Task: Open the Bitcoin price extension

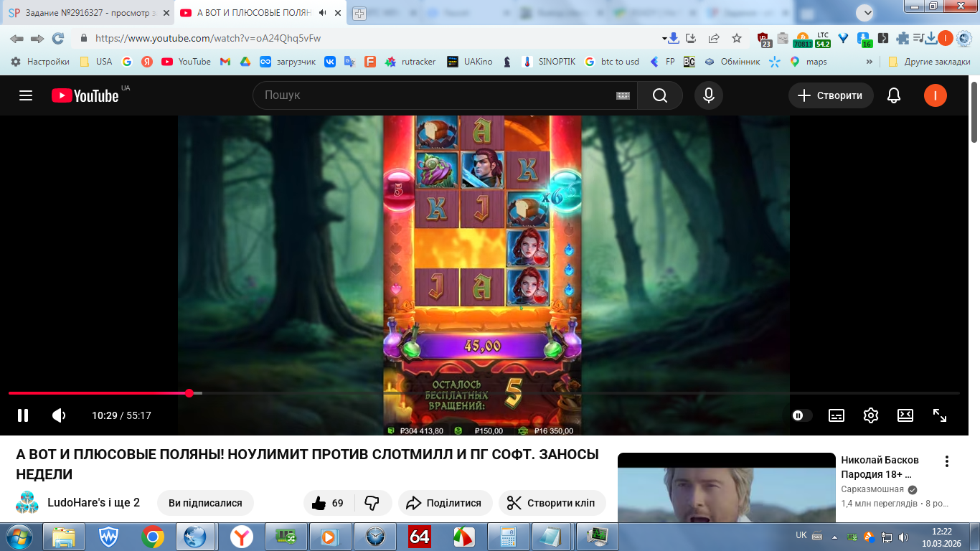Action: (802, 39)
